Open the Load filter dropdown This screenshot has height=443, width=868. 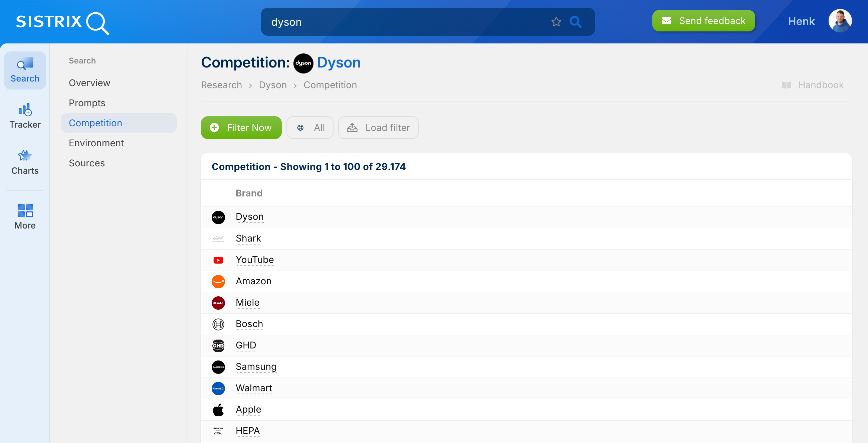pyautogui.click(x=378, y=128)
